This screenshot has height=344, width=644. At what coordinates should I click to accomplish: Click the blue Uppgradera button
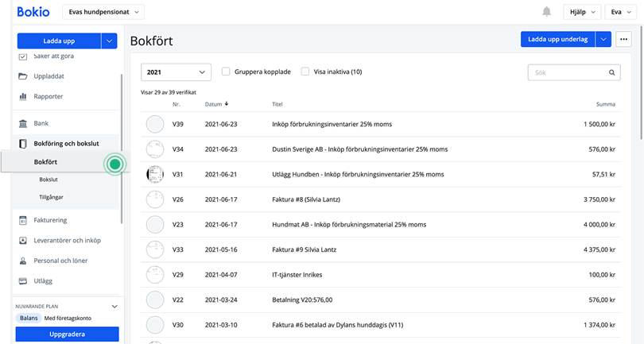[67, 334]
